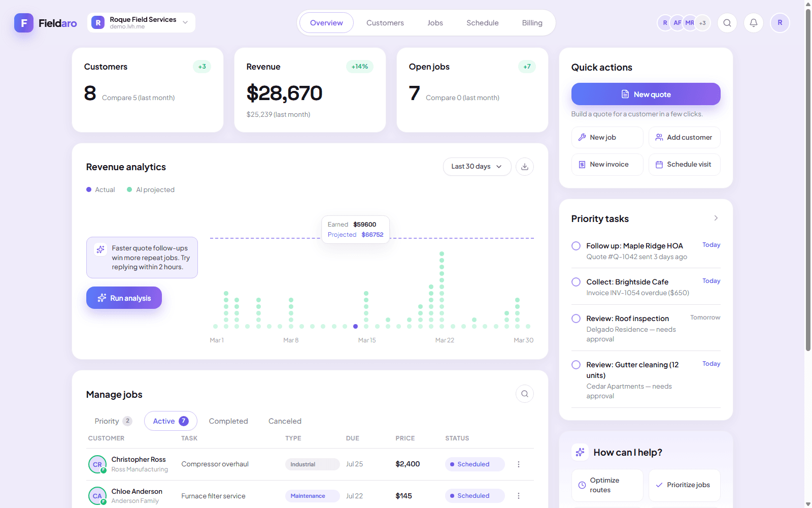Go to the Customers tab
The width and height of the screenshot is (812, 508).
coord(385,23)
